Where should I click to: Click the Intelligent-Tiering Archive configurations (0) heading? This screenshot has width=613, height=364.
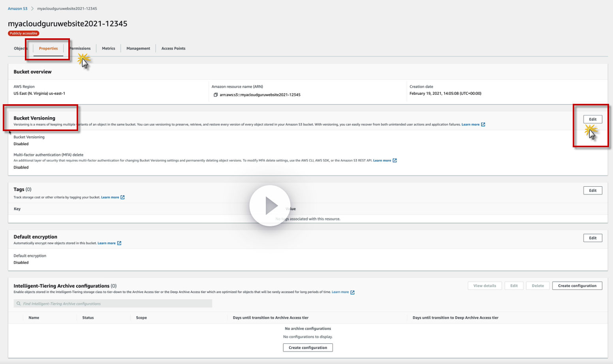pyautogui.click(x=65, y=286)
